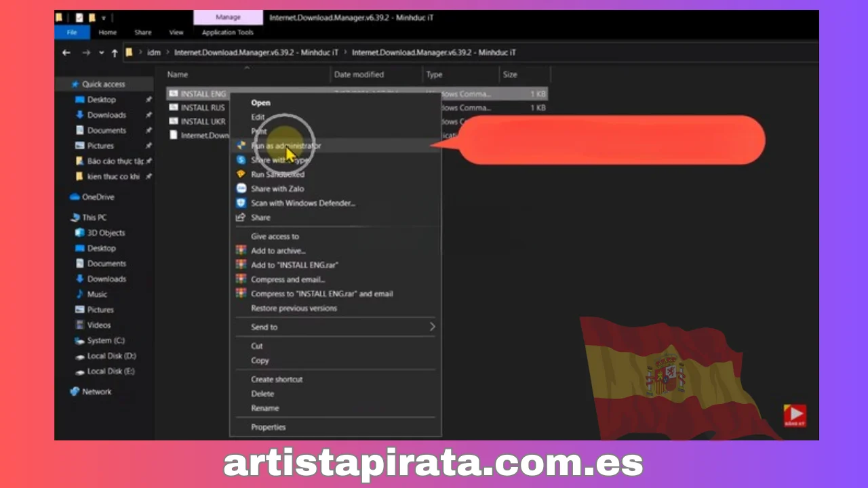Click the Videos film icon
This screenshot has width=868, height=488.
[x=81, y=325]
